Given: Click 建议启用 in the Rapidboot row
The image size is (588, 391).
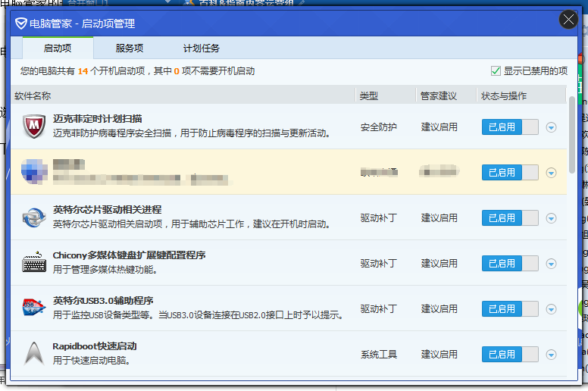Looking at the screenshot, I should (439, 355).
